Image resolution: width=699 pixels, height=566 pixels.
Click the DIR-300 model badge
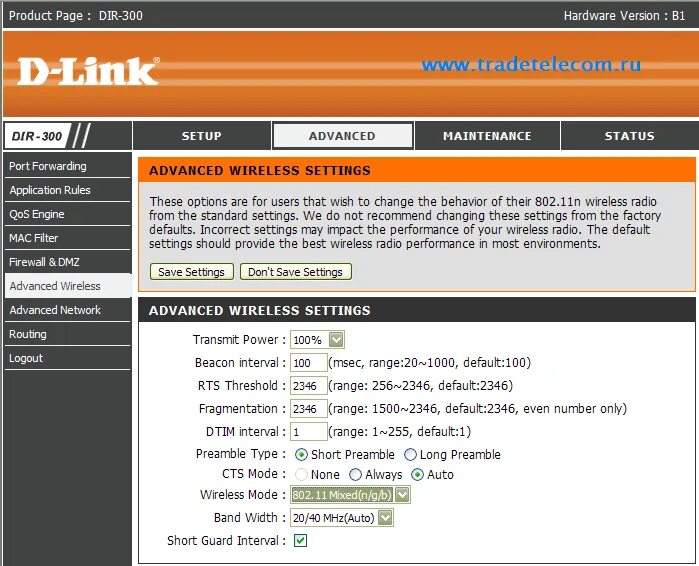37,136
